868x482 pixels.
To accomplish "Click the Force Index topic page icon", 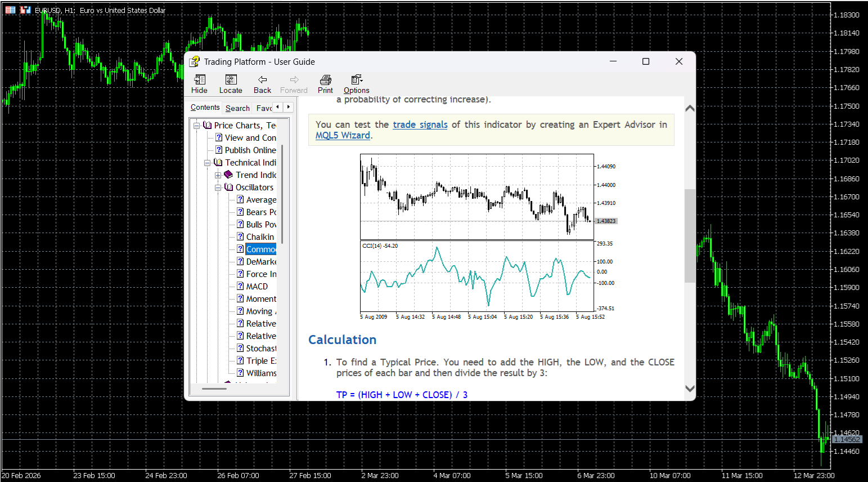I will (240, 274).
